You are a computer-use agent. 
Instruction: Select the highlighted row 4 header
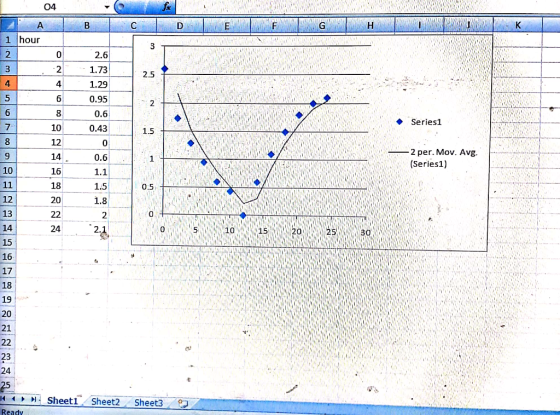point(8,84)
